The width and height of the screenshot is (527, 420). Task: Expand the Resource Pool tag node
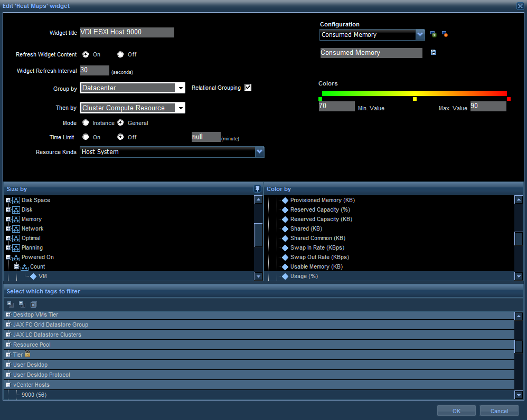8,345
